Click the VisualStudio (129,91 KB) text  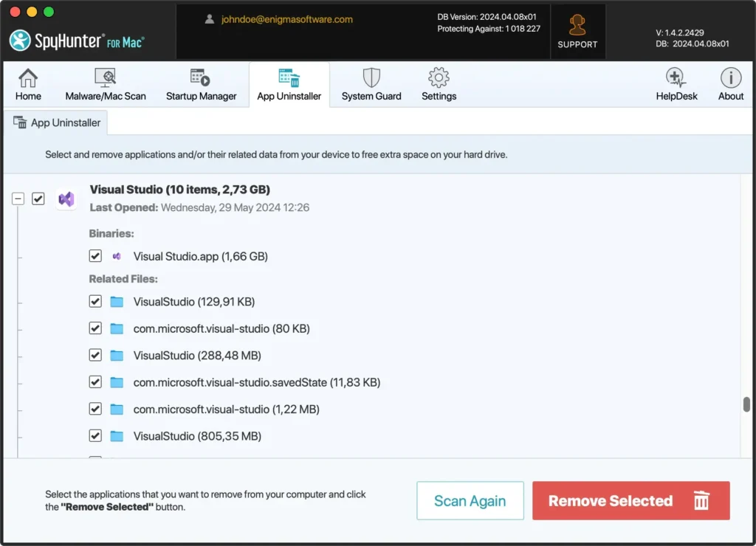(x=194, y=302)
